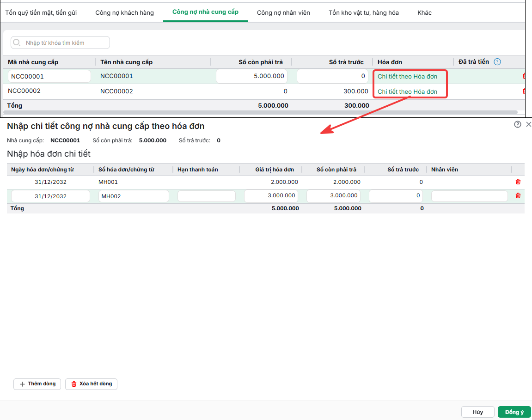Image resolution: width=532 pixels, height=420 pixels.
Task: Click the Hóa đơn column header
Action: pos(390,62)
